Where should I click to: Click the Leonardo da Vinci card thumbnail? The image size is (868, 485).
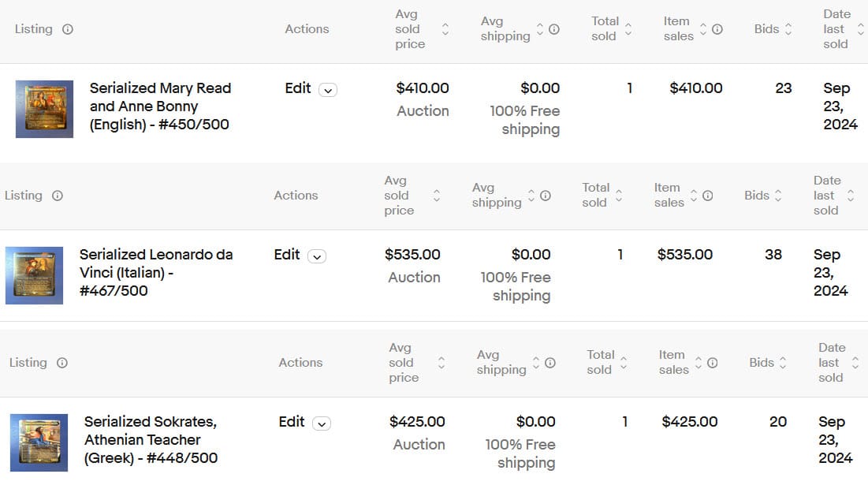(x=34, y=275)
